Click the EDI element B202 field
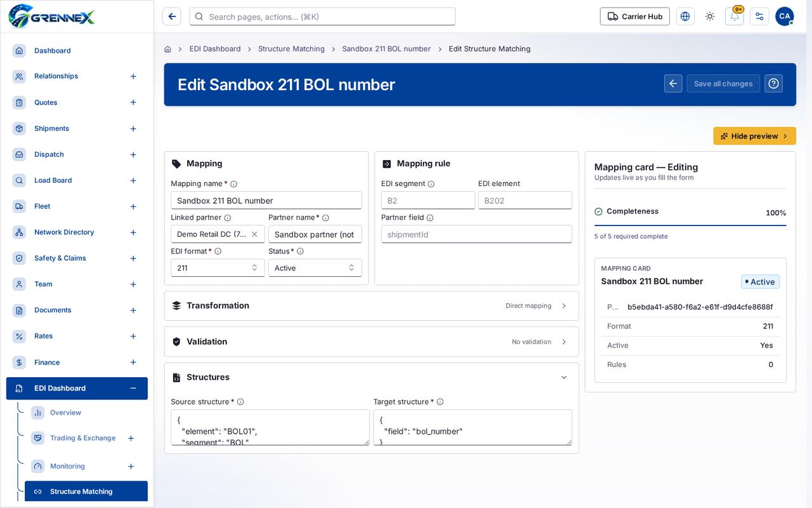This screenshot has width=812, height=508. coord(525,201)
